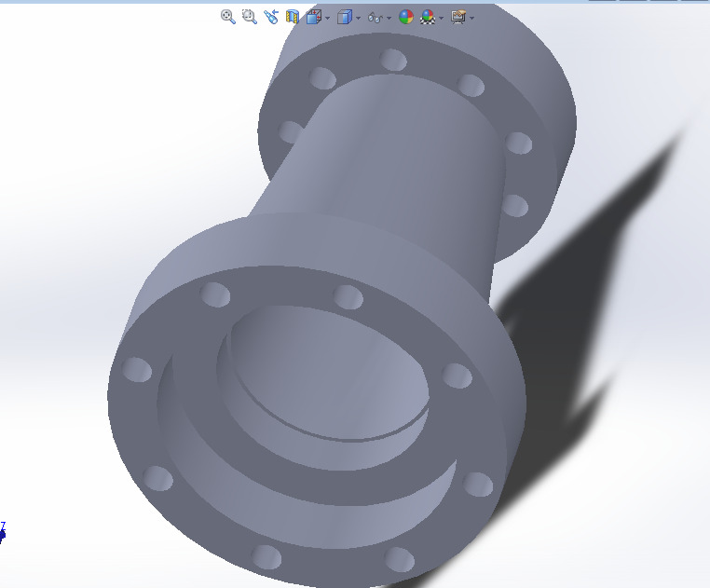Click the Hide/Show Items glasses icon

pyautogui.click(x=375, y=18)
